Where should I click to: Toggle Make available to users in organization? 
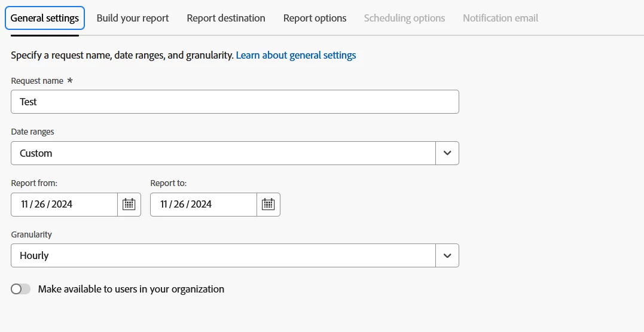(21, 290)
